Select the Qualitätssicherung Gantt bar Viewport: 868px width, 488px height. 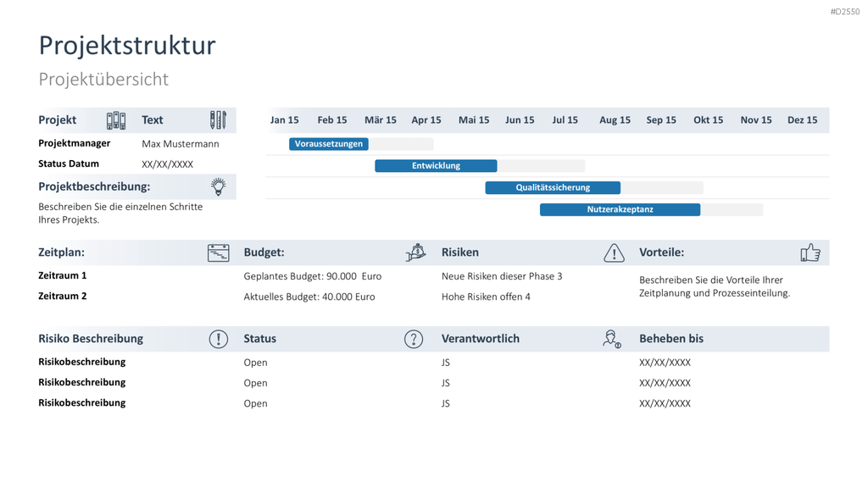point(553,187)
